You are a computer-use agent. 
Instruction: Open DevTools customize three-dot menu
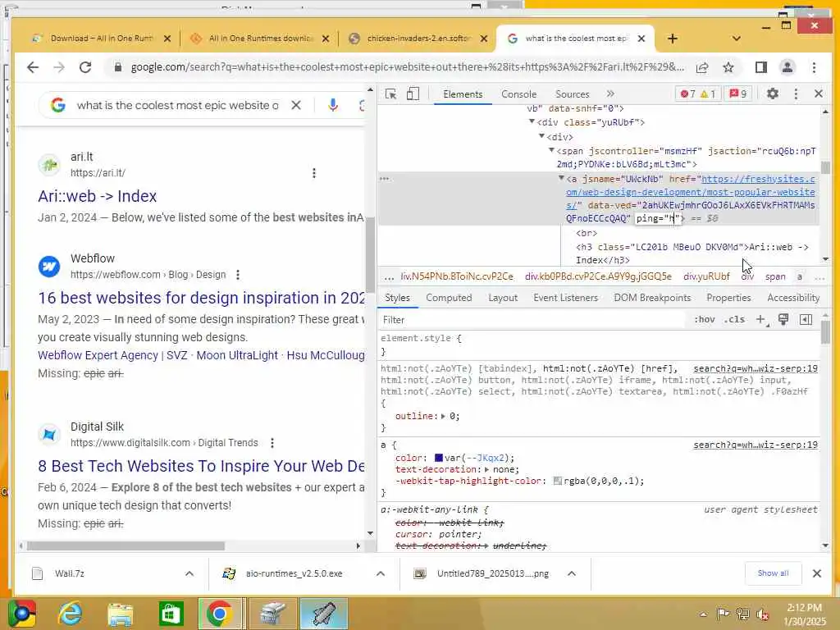(x=796, y=94)
